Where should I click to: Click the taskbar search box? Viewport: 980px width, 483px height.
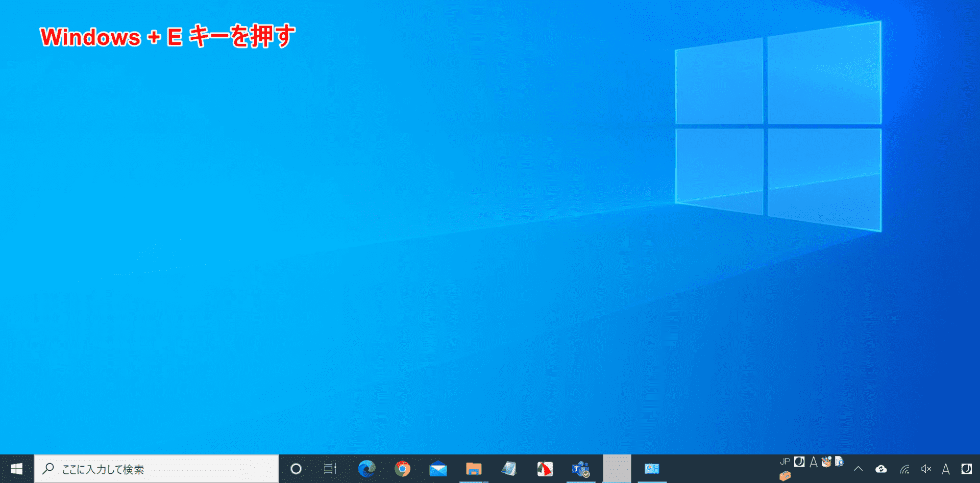(157, 469)
